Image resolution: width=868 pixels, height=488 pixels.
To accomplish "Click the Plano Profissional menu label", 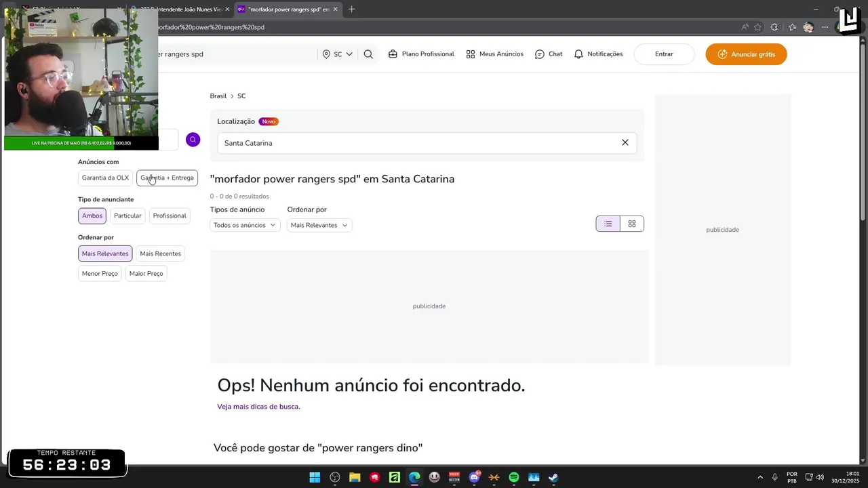I will 428,54.
